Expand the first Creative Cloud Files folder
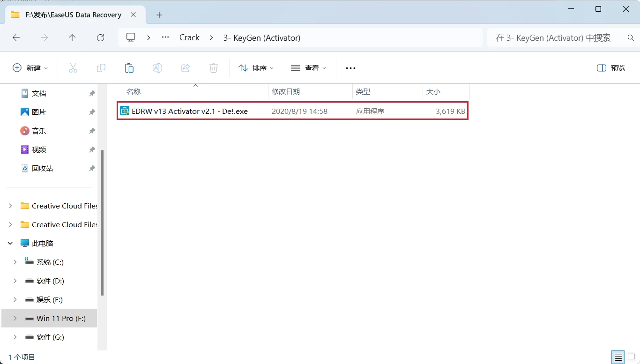Screen dimensions: 640x364 [10, 206]
